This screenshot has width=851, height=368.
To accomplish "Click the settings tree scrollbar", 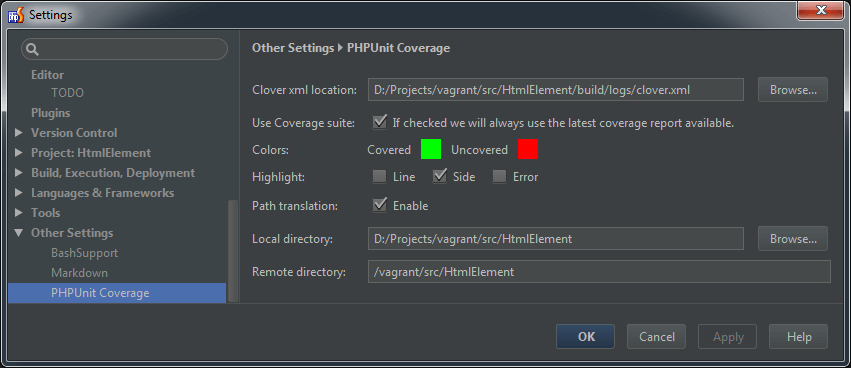I will click(232, 251).
